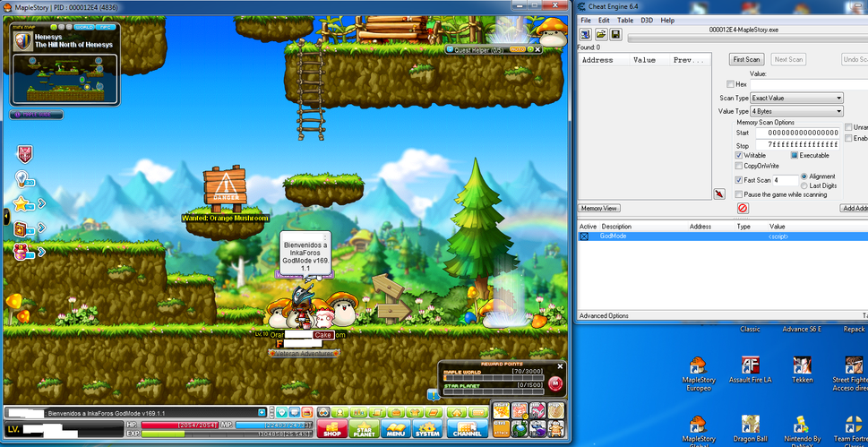Click the AUTO button in Quest Helper

[517, 49]
